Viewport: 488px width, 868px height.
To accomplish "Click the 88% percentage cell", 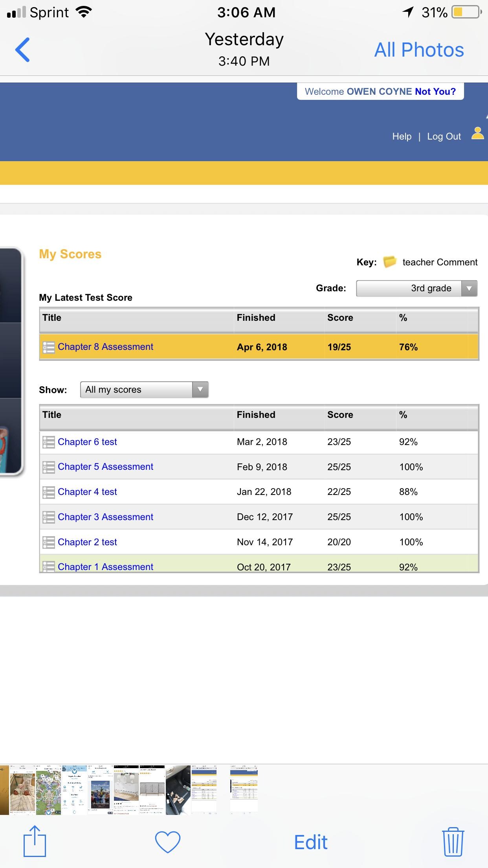I will coord(408,492).
